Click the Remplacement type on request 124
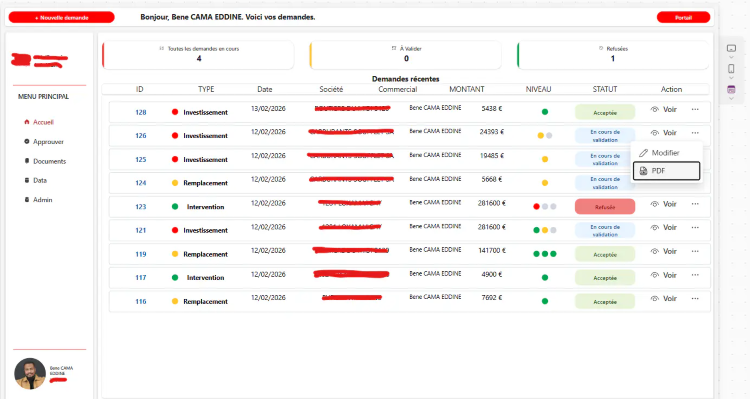This screenshot has height=399, width=750. tap(205, 183)
